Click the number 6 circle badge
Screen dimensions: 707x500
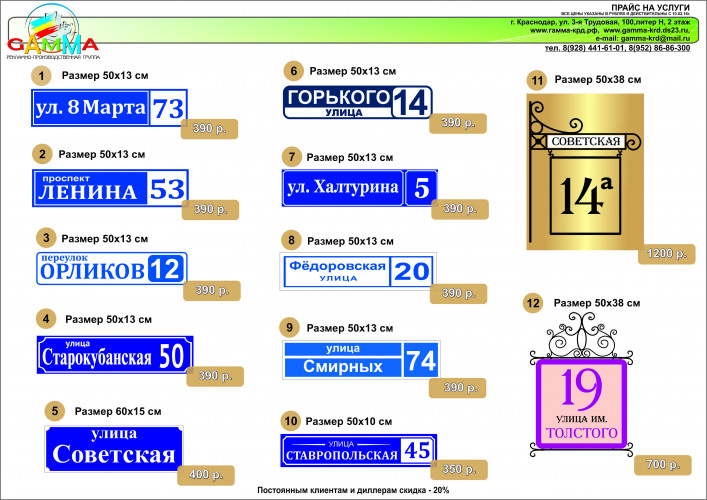[293, 71]
